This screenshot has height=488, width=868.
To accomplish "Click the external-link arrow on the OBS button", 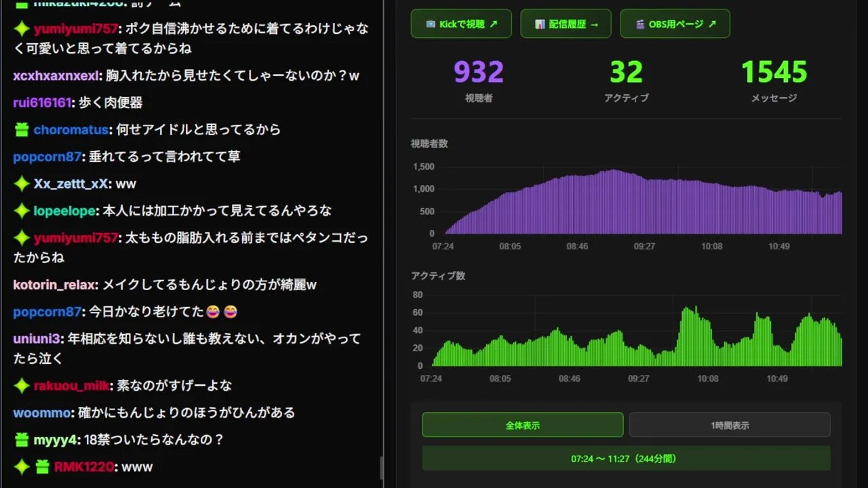I will [x=712, y=24].
